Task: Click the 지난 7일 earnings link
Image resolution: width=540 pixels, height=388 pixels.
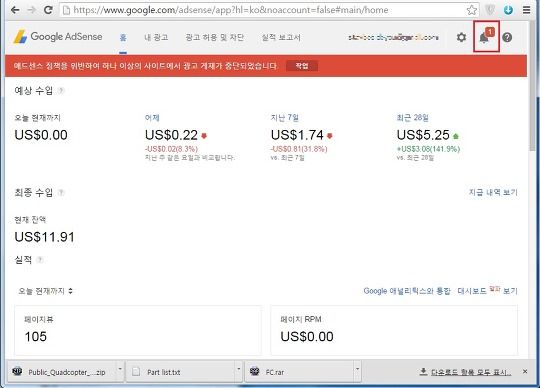Action: (284, 118)
